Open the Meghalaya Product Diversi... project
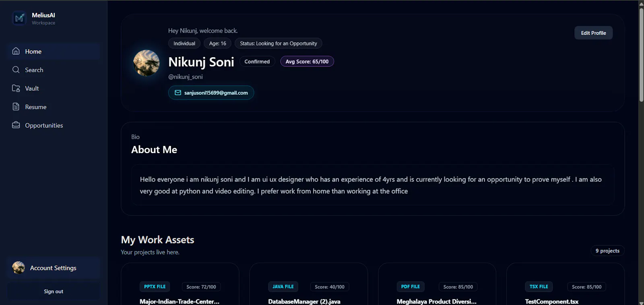 click(436, 301)
